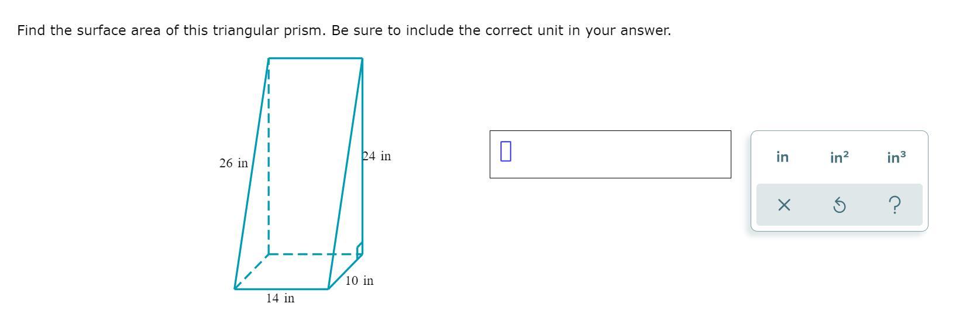Image resolution: width=980 pixels, height=324 pixels.
Task: Click the "26 in" side label
Action: [x=233, y=163]
